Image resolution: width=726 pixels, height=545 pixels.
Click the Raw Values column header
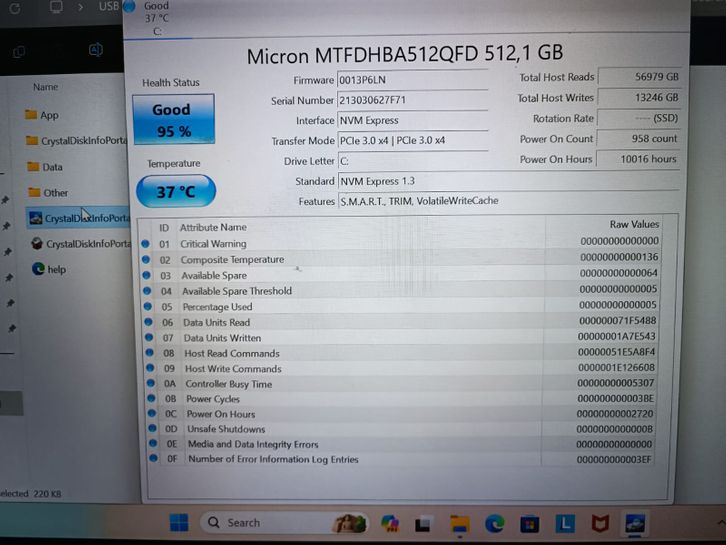click(x=634, y=224)
